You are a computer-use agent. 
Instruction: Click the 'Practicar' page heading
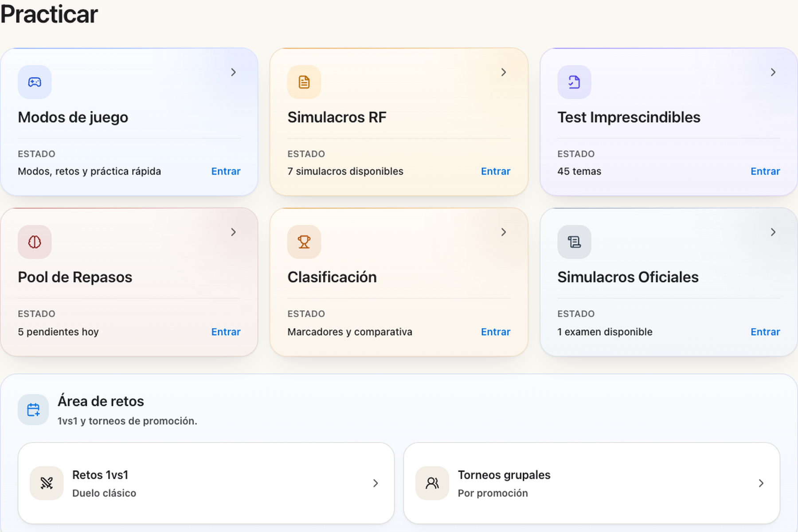point(49,14)
